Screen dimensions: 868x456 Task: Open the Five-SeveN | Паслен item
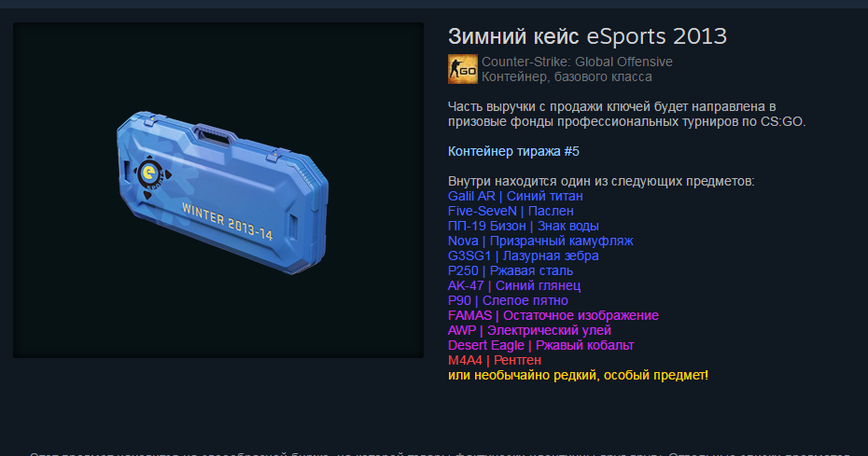click(x=511, y=211)
